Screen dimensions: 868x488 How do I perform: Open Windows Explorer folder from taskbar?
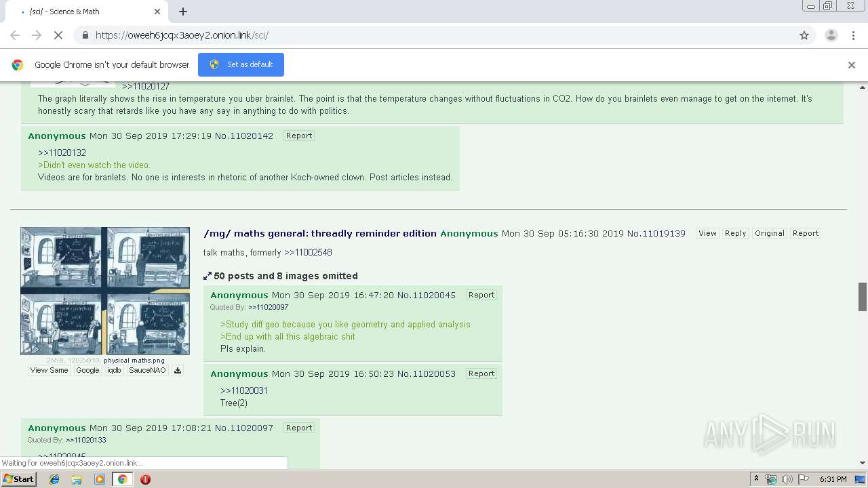[77, 479]
